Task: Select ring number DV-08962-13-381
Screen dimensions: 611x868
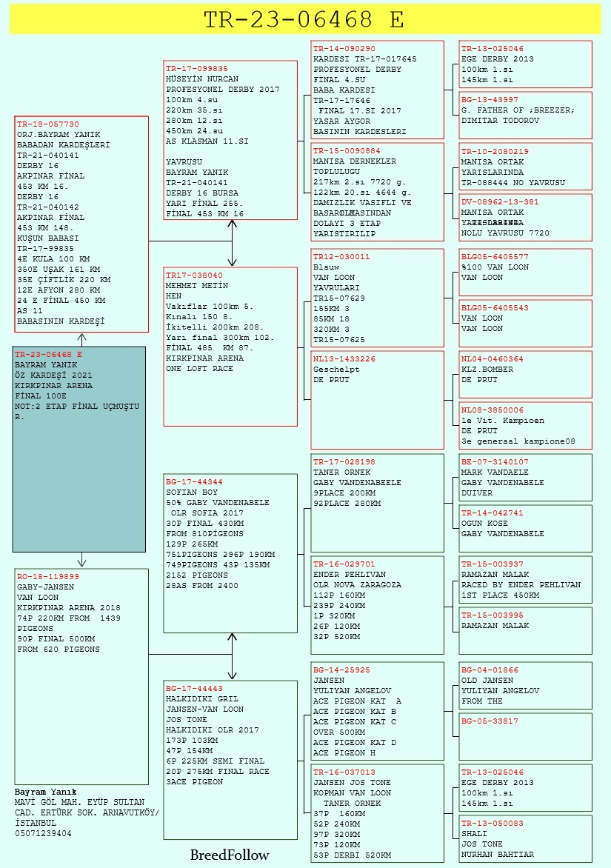Action: [501, 202]
